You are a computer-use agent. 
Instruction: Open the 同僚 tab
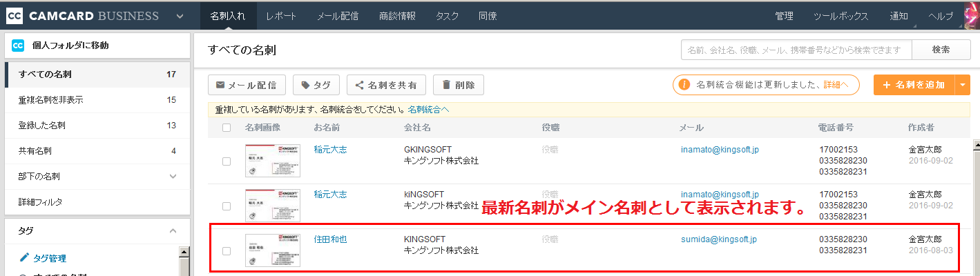point(488,16)
